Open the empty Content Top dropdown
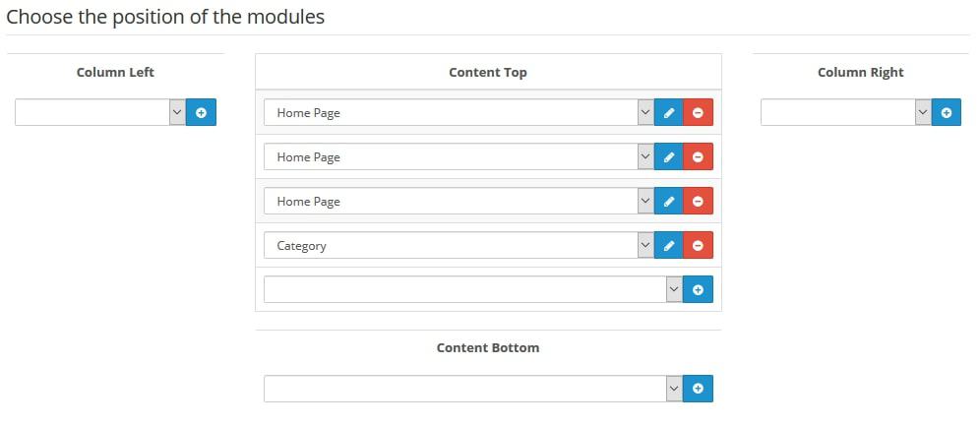The width and height of the screenshot is (980, 426). tap(473, 290)
